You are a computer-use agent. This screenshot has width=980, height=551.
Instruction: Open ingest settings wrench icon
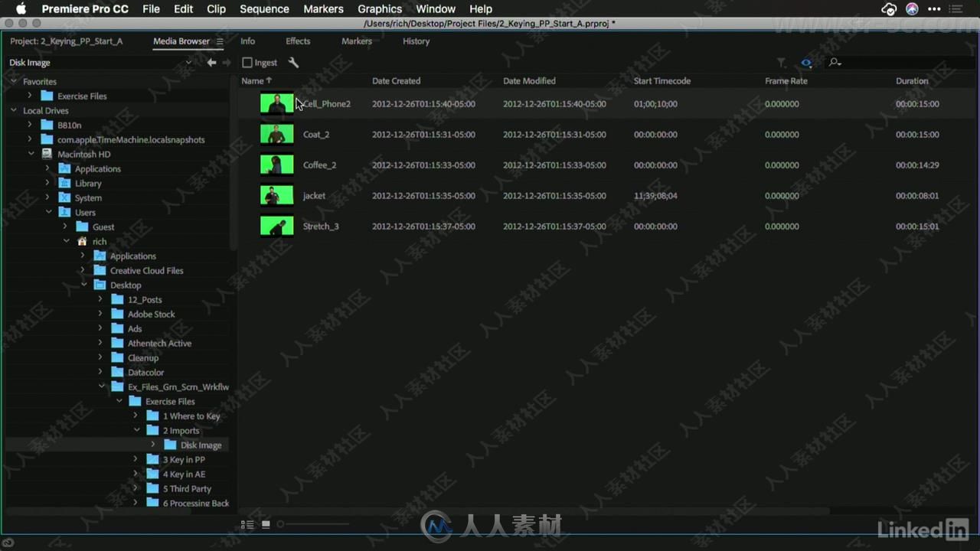(x=293, y=63)
